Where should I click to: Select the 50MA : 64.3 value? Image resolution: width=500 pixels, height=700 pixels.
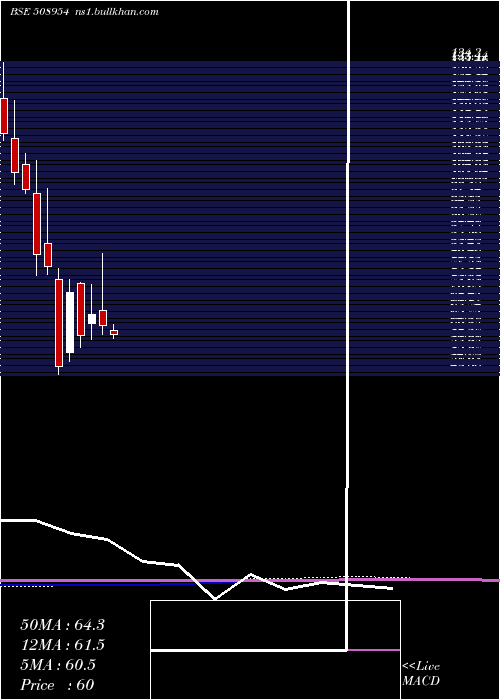pyautogui.click(x=62, y=625)
